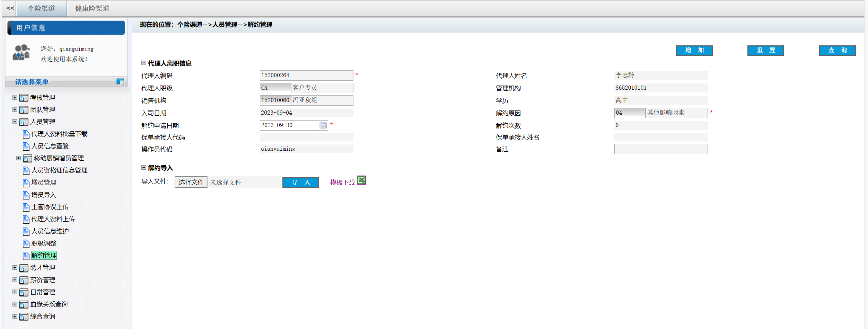Open 人员资格证信息管理 menu item
Screen dimensions: 868x329
(59, 170)
